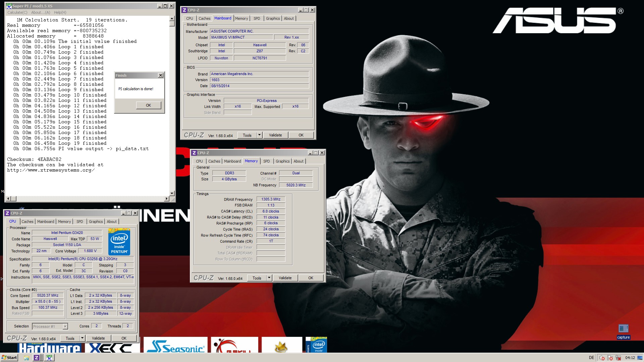Click Validate in the Memory CPU-Z window
The width and height of the screenshot is (644, 362).
(285, 278)
